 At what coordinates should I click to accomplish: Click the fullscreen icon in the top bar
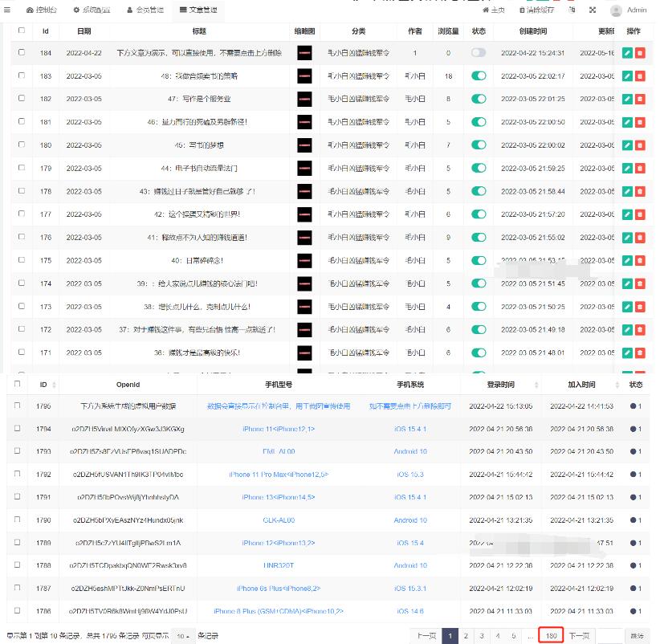tap(593, 10)
